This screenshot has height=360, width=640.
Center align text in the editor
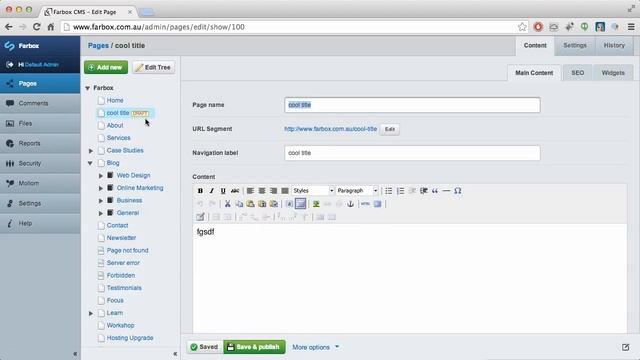pos(262,191)
